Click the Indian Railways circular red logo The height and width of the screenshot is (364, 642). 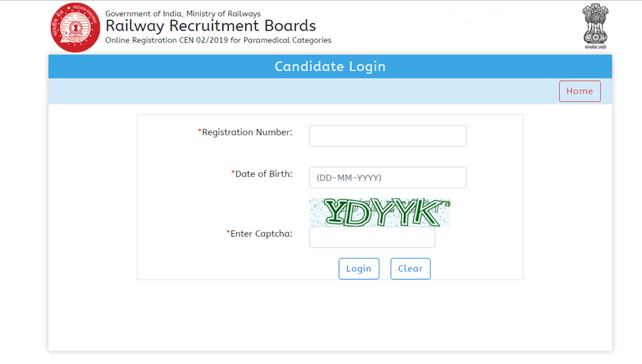(75, 27)
